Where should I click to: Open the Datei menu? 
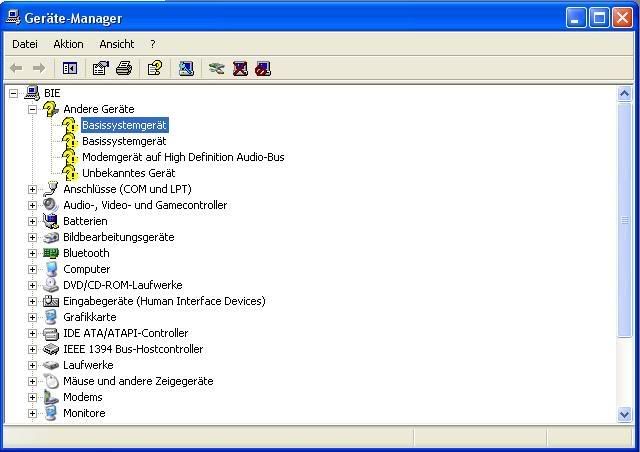[x=25, y=44]
